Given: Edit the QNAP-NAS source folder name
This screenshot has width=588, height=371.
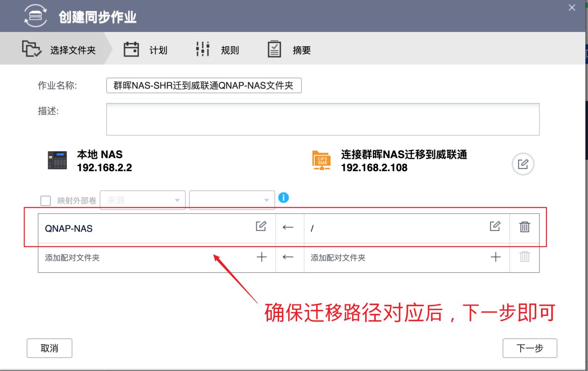Looking at the screenshot, I should (x=262, y=226).
